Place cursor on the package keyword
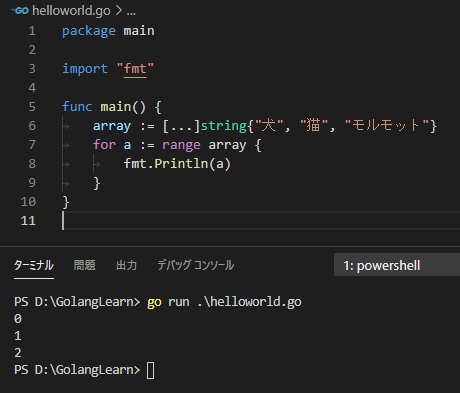 tap(89, 31)
